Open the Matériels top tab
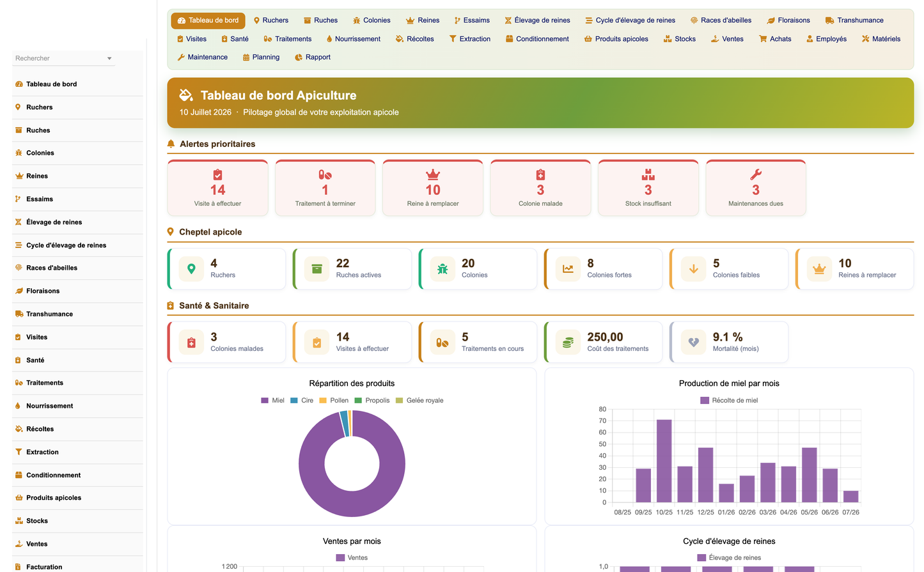 [881, 39]
